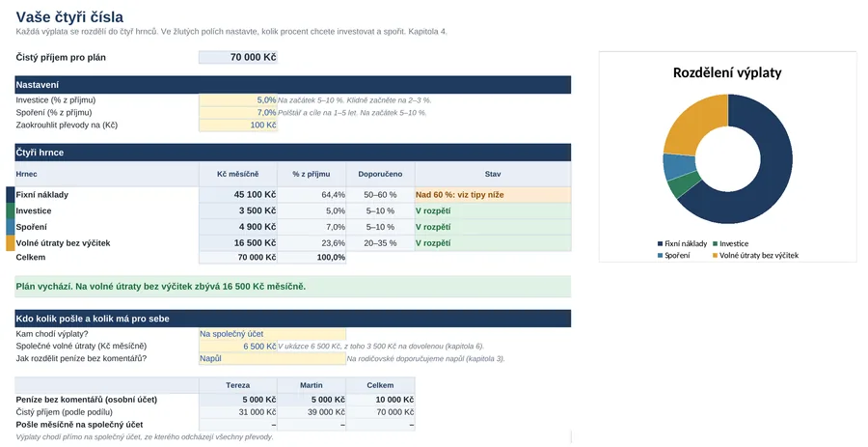The image size is (868, 447).
Task: Open the 'Napůl' split dropdown cell
Action: (x=272, y=358)
